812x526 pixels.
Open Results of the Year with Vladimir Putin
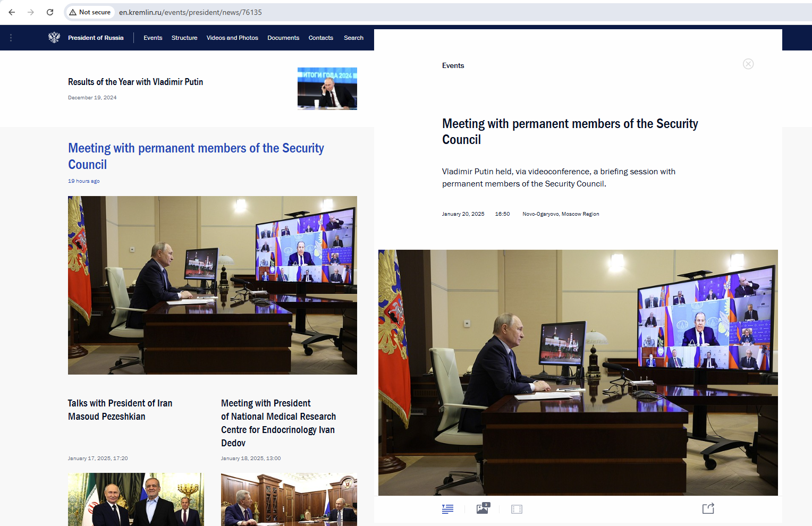[136, 82]
